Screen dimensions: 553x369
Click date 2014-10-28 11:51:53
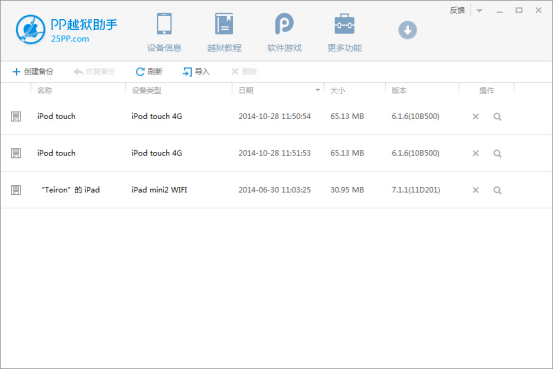274,153
